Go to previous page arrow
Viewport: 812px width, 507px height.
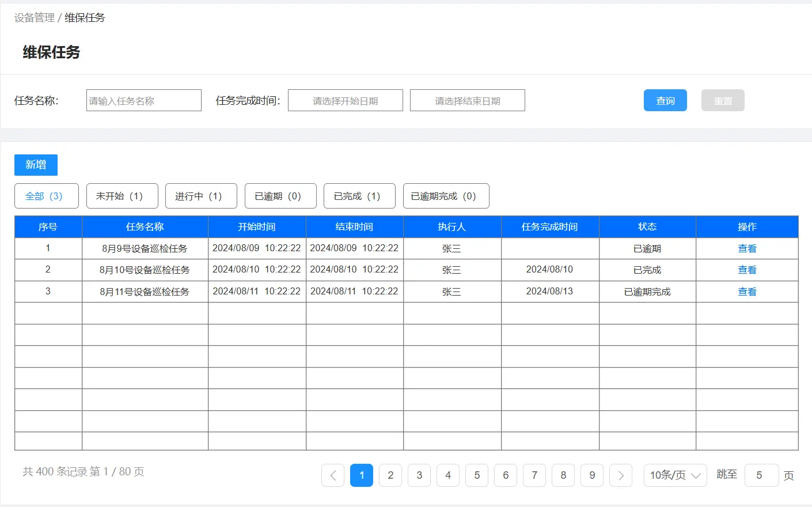[333, 475]
